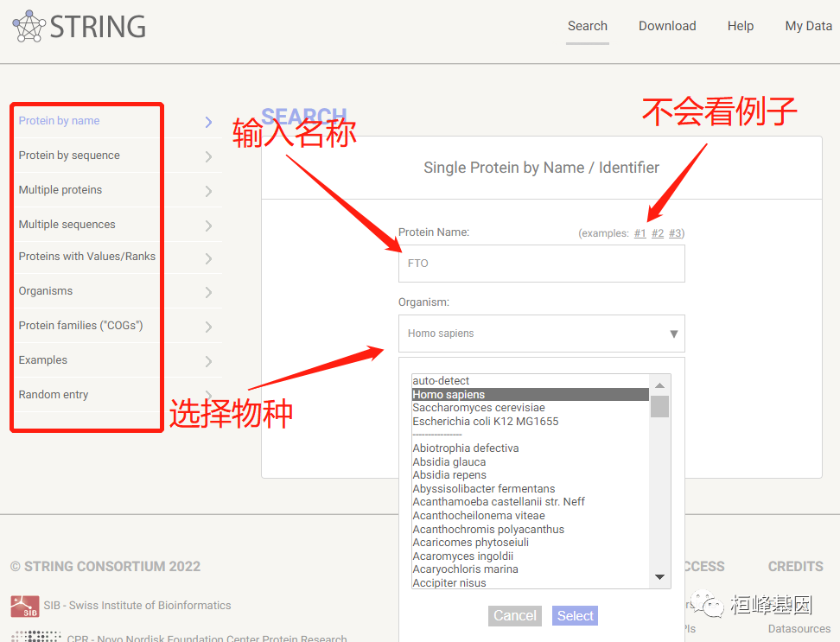Click chevron next to Protein by sequence
This screenshot has height=642, width=840.
[209, 156]
